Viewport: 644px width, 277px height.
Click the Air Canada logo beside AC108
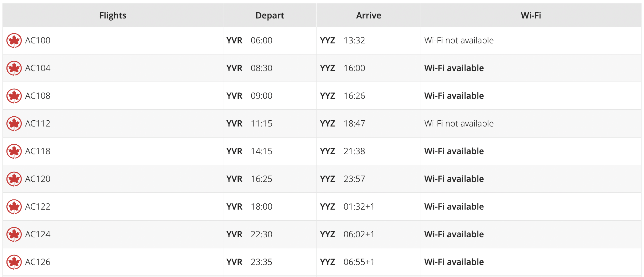[14, 96]
